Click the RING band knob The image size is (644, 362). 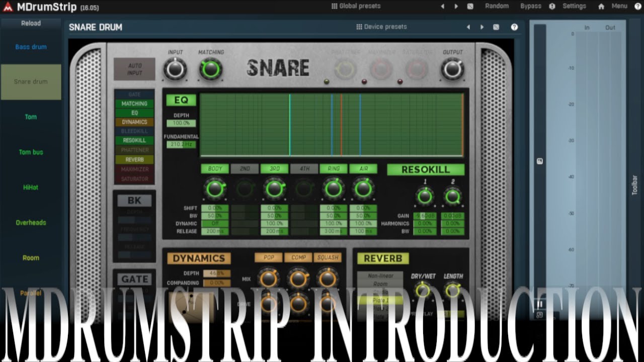pos(334,189)
